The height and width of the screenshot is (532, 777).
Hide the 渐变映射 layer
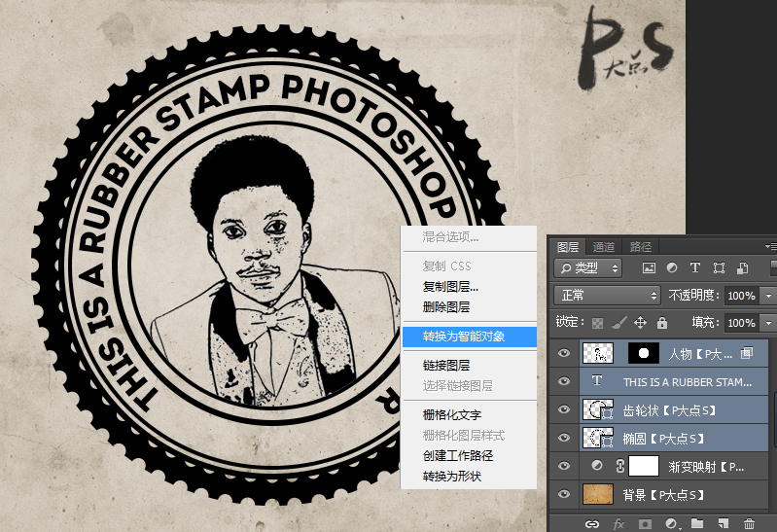coord(564,466)
